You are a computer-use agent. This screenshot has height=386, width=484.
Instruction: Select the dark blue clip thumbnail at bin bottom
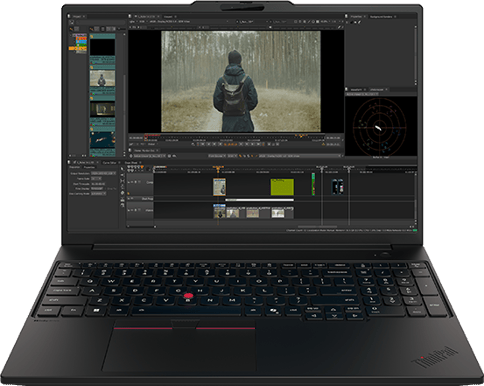coord(102,140)
